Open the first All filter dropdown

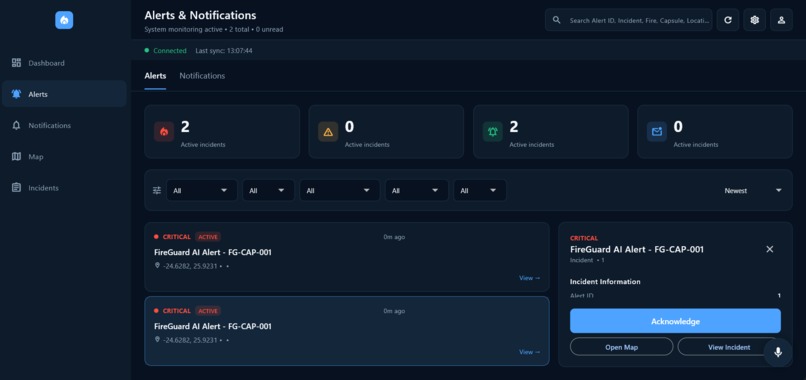point(202,190)
